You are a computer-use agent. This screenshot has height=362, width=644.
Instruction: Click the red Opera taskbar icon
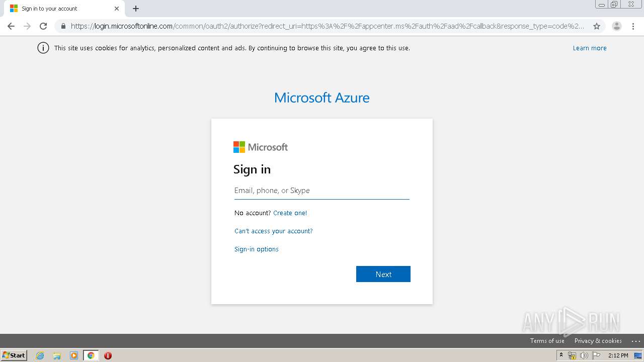[108, 355]
